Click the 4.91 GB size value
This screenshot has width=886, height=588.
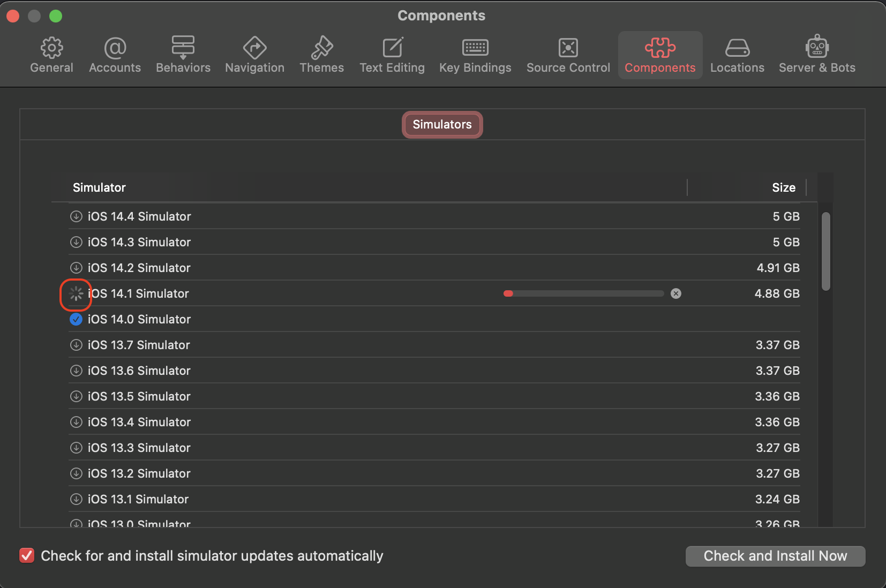click(778, 268)
